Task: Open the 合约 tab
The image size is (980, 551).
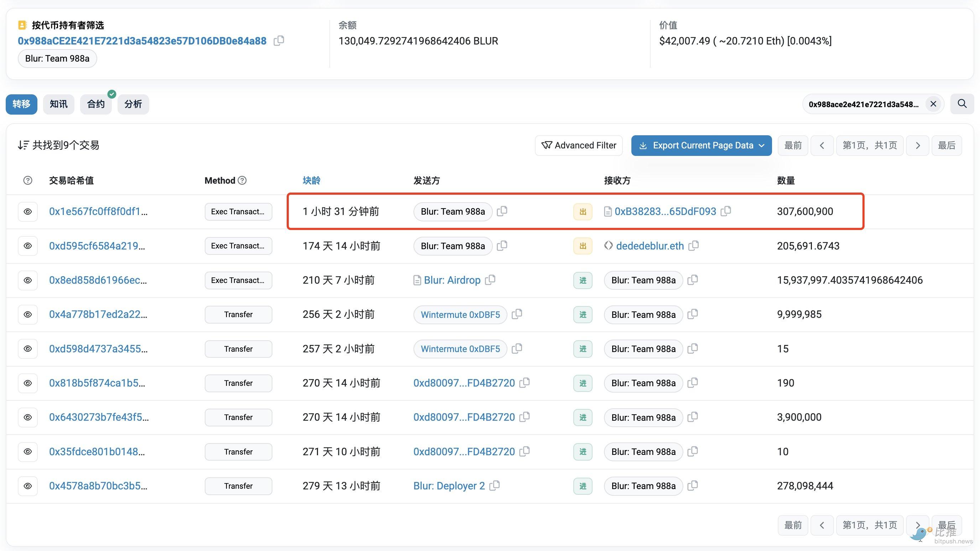Action: pos(95,104)
